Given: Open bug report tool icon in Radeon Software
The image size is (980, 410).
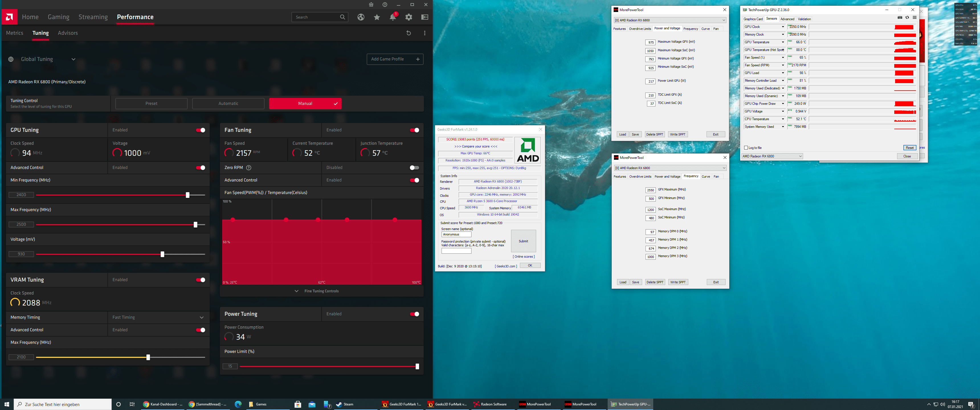Looking at the screenshot, I should click(x=371, y=5).
